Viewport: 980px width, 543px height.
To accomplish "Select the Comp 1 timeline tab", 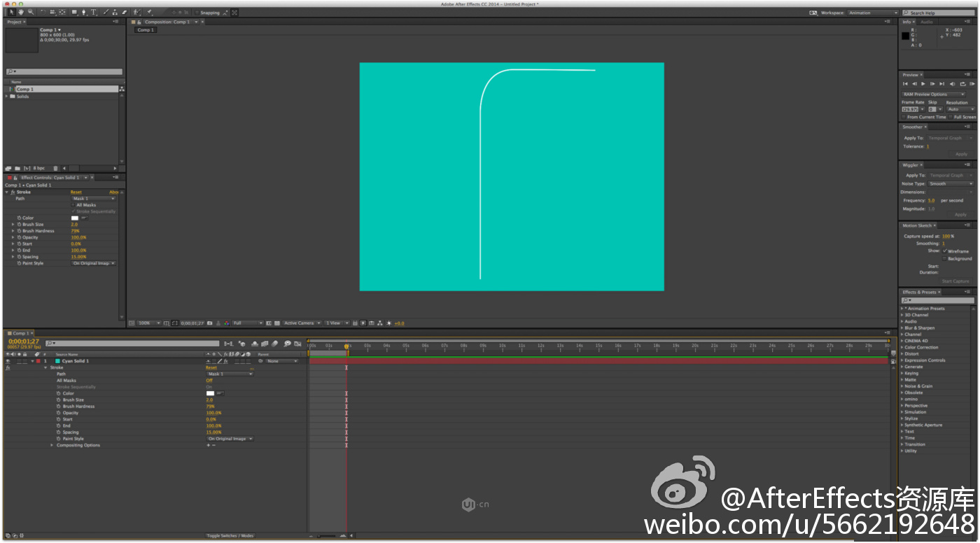I will (x=20, y=333).
